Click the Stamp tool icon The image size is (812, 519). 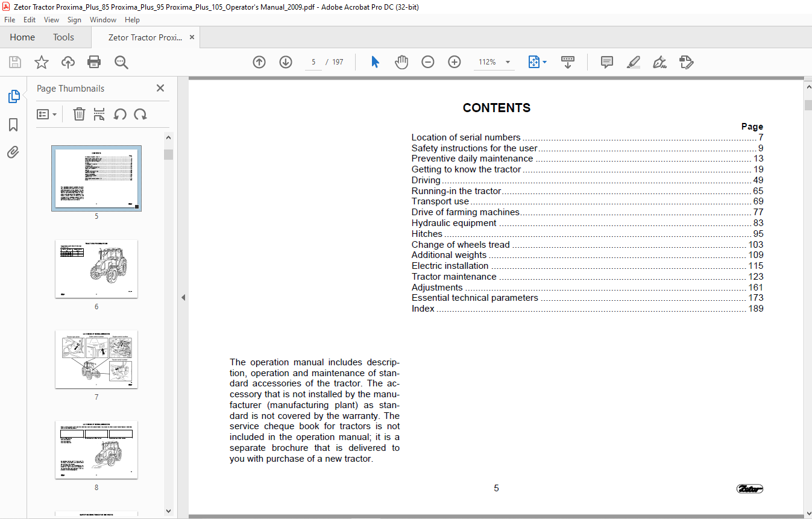point(686,62)
